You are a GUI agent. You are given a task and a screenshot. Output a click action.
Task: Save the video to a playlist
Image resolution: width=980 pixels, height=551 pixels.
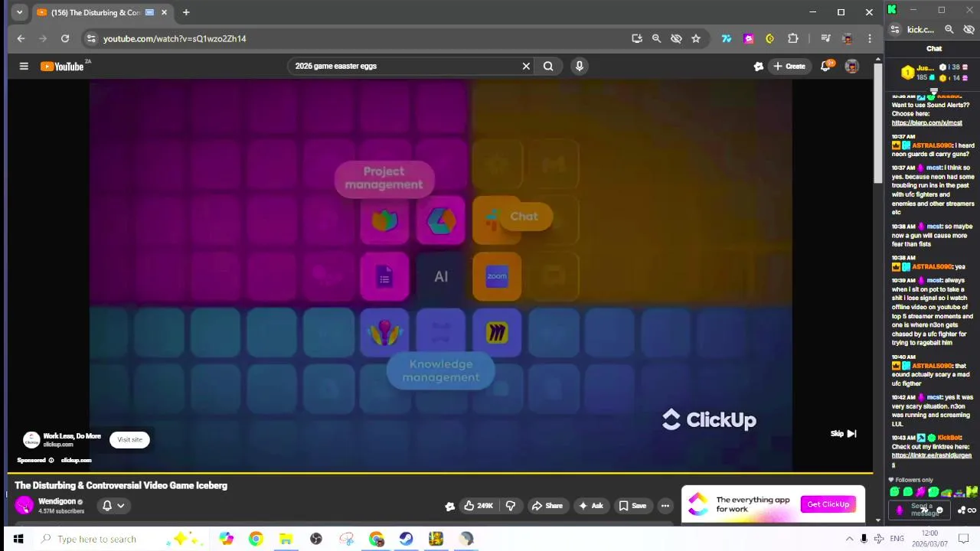(x=632, y=506)
